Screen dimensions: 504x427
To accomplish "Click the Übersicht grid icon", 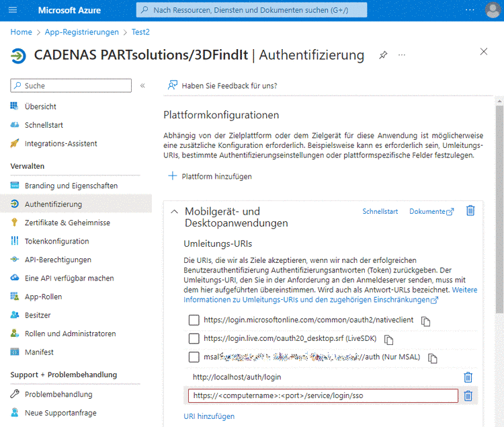I will click(x=15, y=106).
